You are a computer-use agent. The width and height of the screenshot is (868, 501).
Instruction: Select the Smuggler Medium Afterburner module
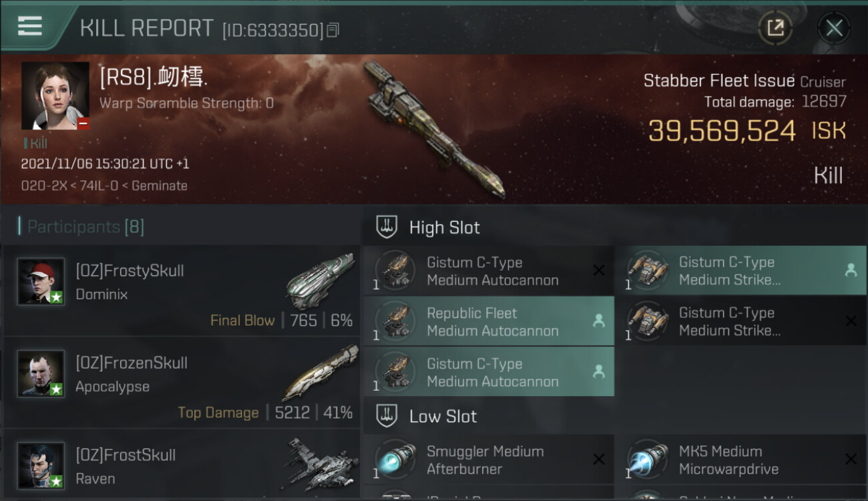pos(489,460)
